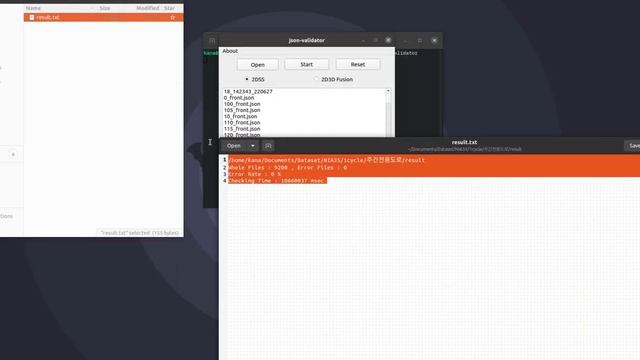640x360 pixels.
Task: Select 105_front.json in the list
Action: coord(242,110)
